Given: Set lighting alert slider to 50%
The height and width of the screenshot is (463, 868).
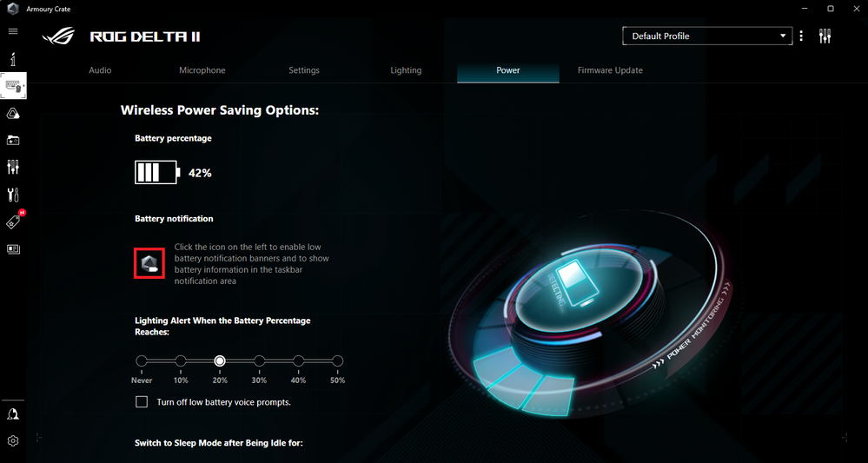Looking at the screenshot, I should (338, 361).
